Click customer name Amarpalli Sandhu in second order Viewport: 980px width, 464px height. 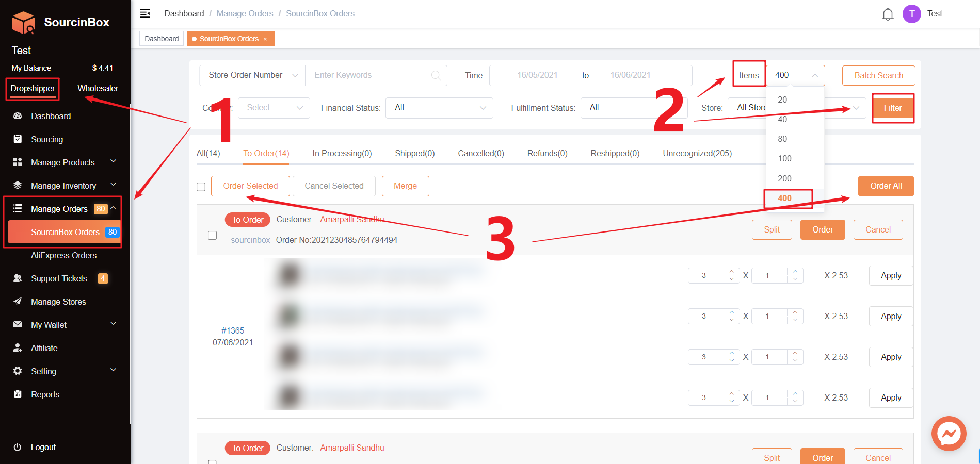click(352, 448)
